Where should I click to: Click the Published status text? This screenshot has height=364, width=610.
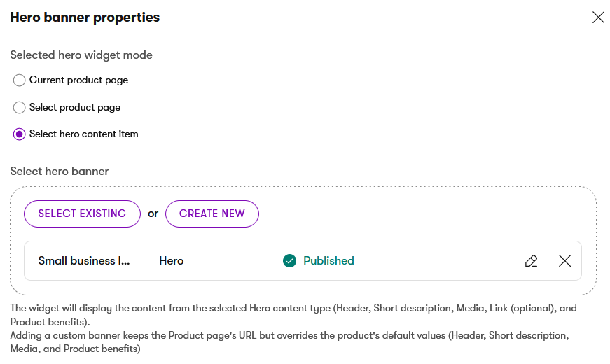328,260
